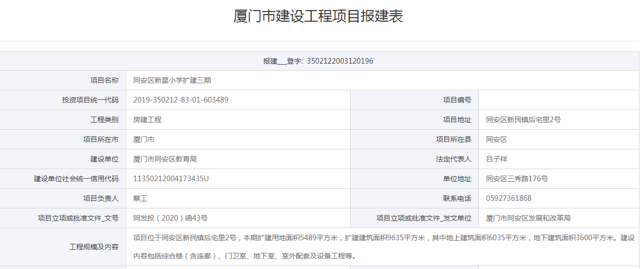Select the registration number 3502122003120196
Image resolution: width=644 pixels, height=269 pixels.
coord(340,61)
